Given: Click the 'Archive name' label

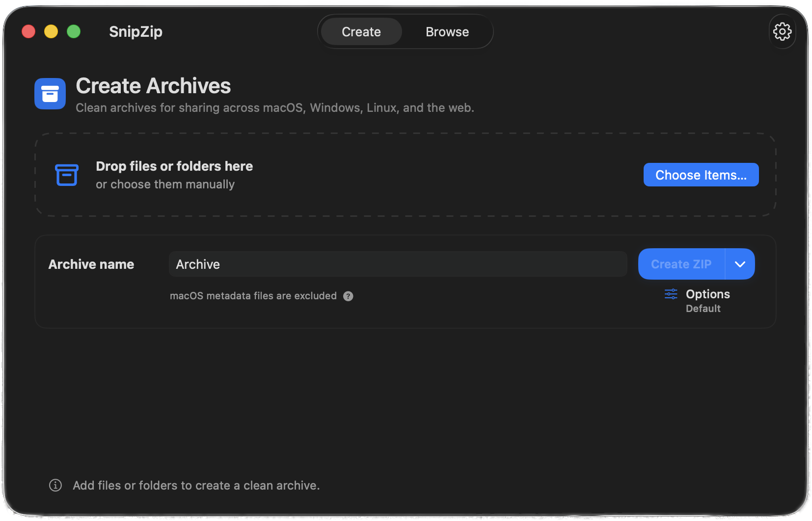Looking at the screenshot, I should click(x=91, y=264).
